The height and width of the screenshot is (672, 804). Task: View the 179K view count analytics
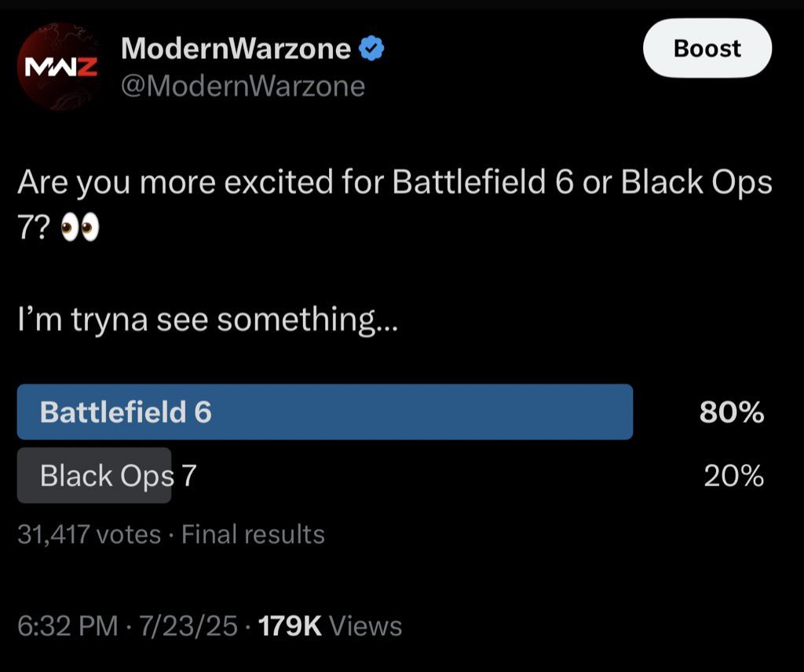[x=290, y=626]
